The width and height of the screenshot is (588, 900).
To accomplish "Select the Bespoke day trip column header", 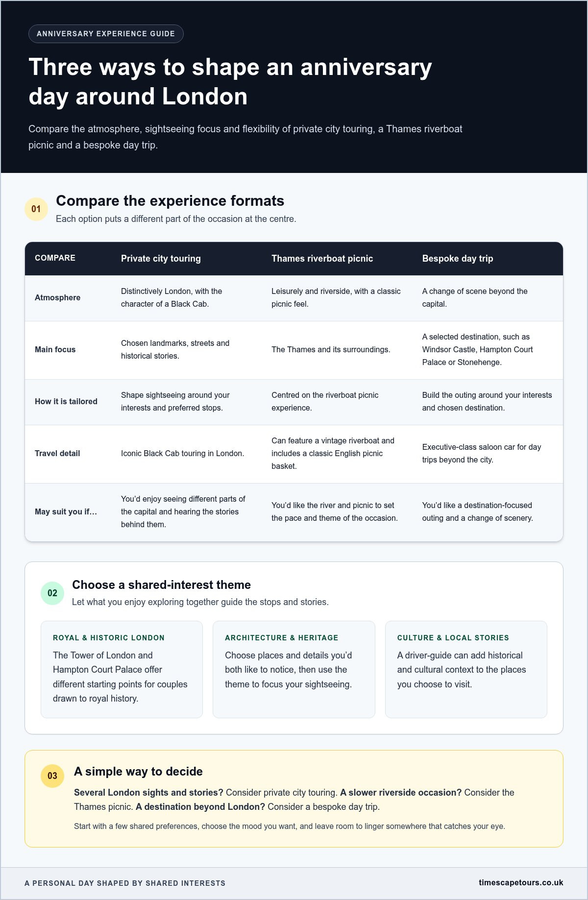I will [458, 258].
